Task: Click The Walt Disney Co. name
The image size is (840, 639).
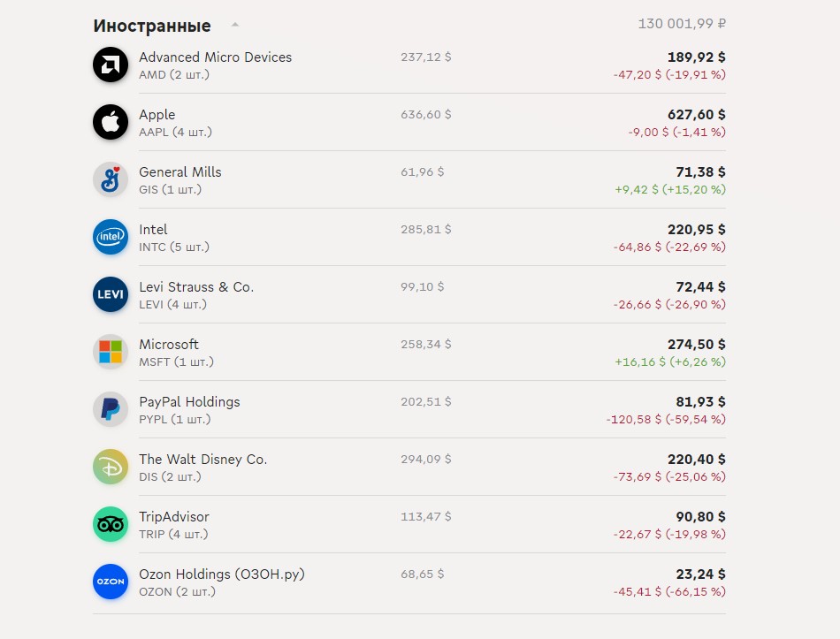Action: [x=203, y=460]
